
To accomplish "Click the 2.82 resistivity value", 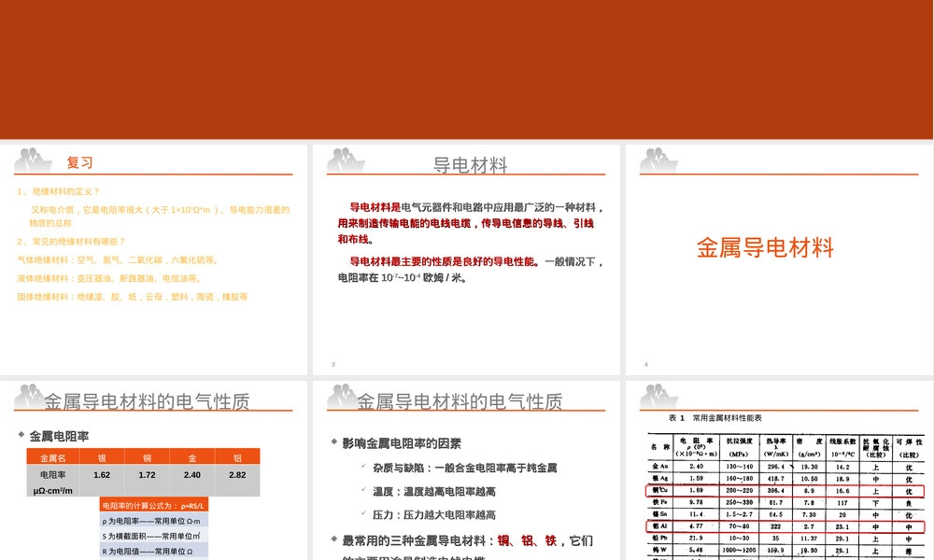I will pyautogui.click(x=237, y=475).
